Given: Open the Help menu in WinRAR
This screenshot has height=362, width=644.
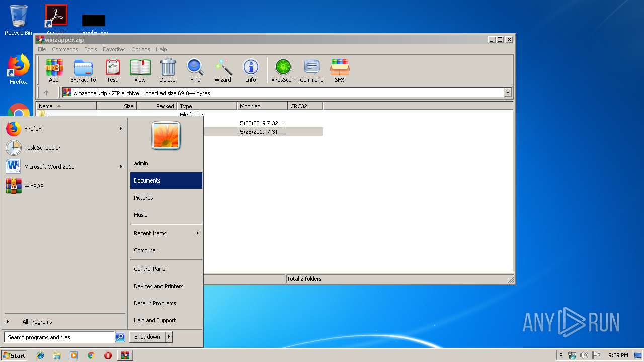Looking at the screenshot, I should pos(162,49).
